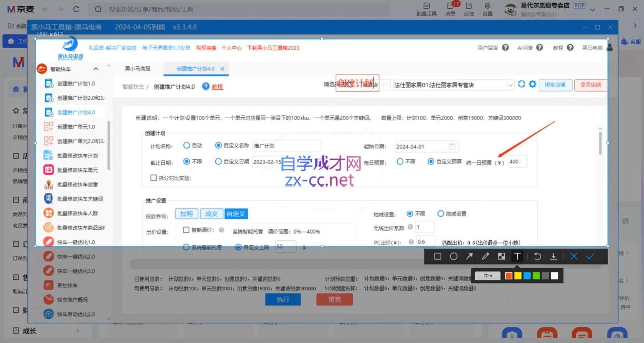Image resolution: width=644 pixels, height=343 pixels.
Task: Enable the 拆分对比实验 checkbox
Action: pyautogui.click(x=153, y=178)
